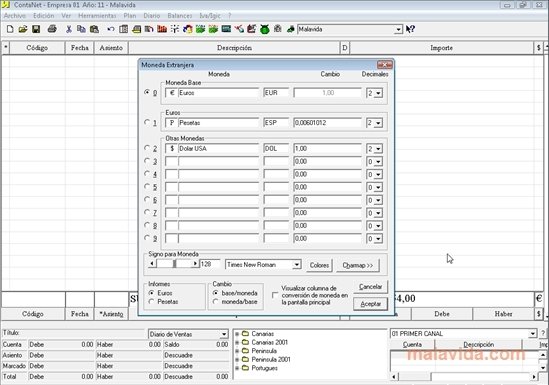Viewport: 549px width, 385px height.
Task: Open the Herramientas menu
Action: pyautogui.click(x=97, y=16)
